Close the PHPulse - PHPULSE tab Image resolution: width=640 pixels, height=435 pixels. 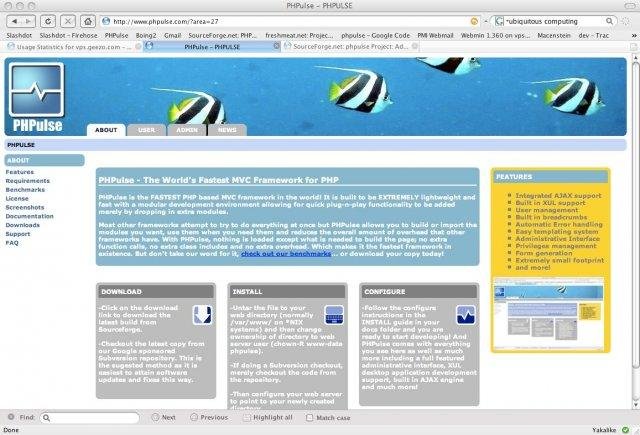[276, 46]
